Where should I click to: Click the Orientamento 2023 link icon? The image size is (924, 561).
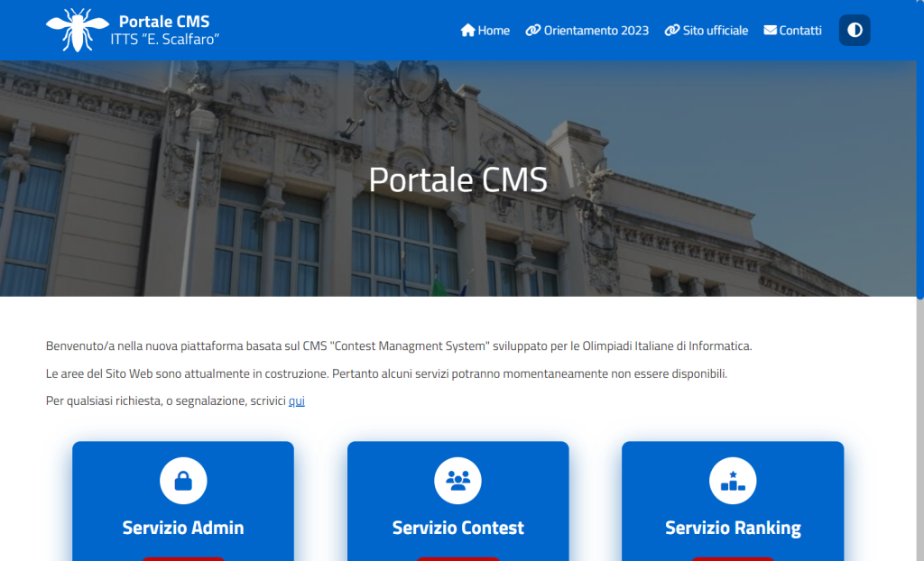click(x=532, y=30)
